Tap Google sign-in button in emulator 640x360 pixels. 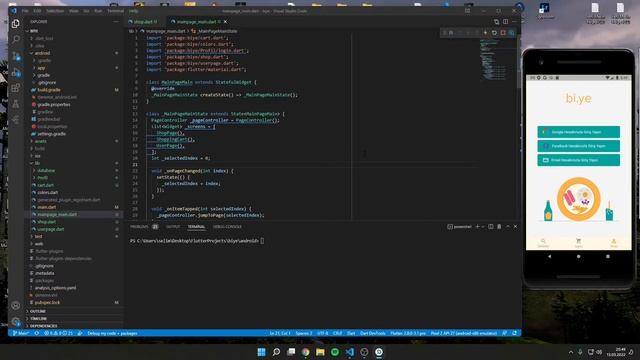(x=578, y=132)
